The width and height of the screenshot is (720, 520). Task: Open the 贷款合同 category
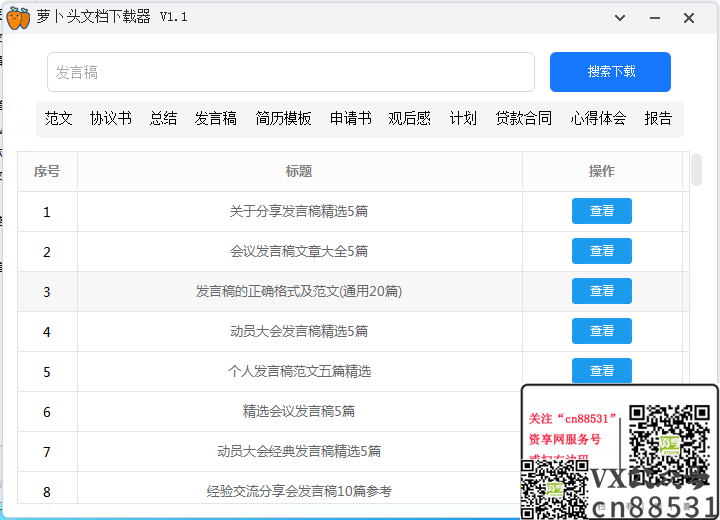(x=523, y=118)
